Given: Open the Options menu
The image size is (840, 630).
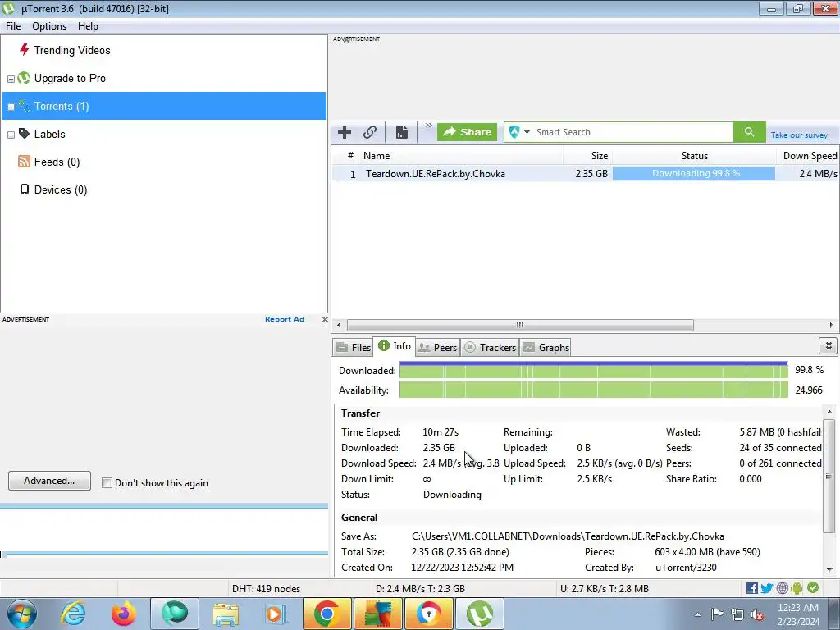Looking at the screenshot, I should pyautogui.click(x=49, y=26).
